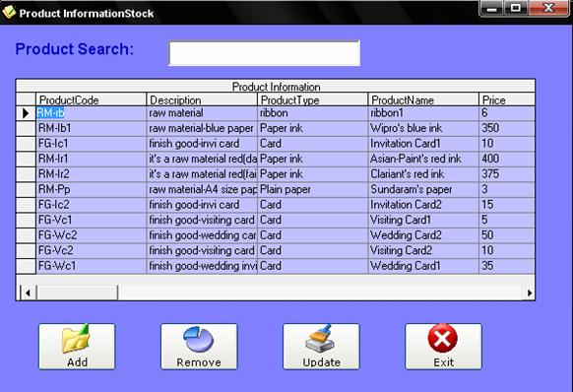Select the highlighted RM-rb product code cell
Image resolution: width=573 pixels, height=392 pixels.
91,113
